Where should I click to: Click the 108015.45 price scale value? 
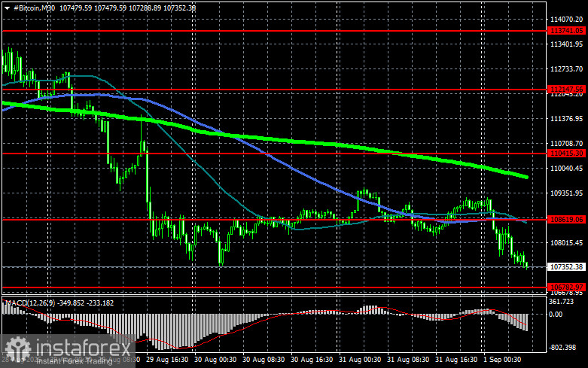pyautogui.click(x=566, y=243)
